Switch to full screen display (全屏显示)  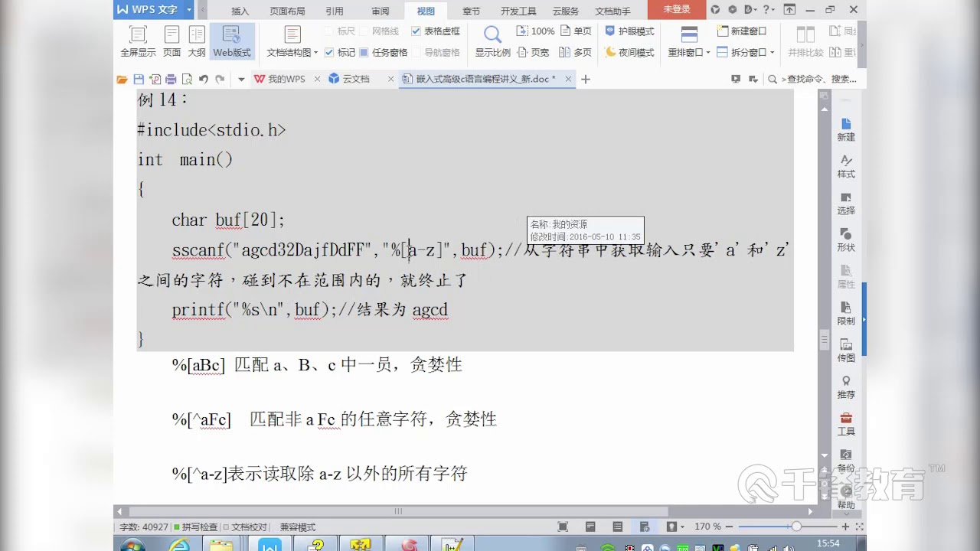(138, 41)
